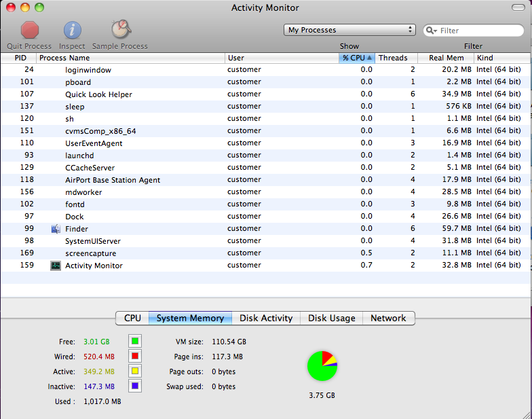Open the Inspect info icon
The width and height of the screenshot is (532, 419).
coord(72,30)
